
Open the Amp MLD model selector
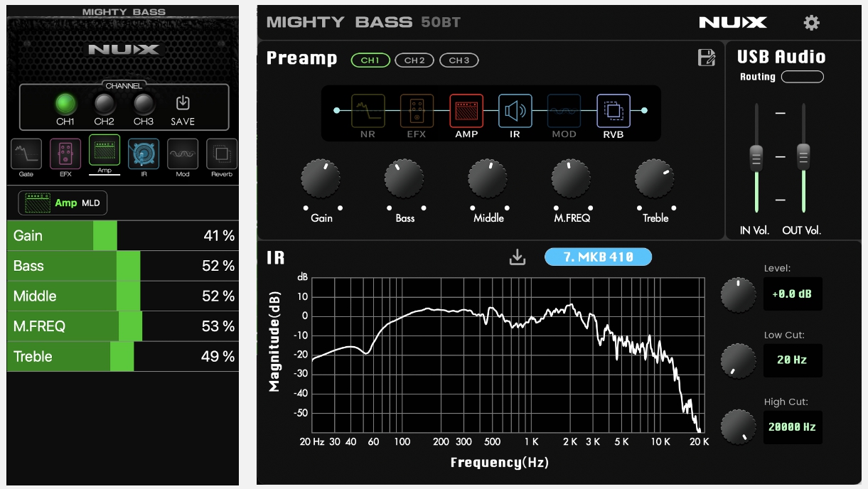(63, 203)
